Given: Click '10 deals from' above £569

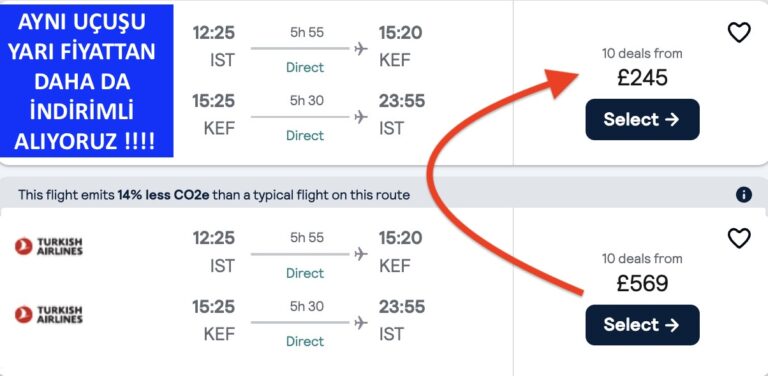Looking at the screenshot, I should point(642,258).
